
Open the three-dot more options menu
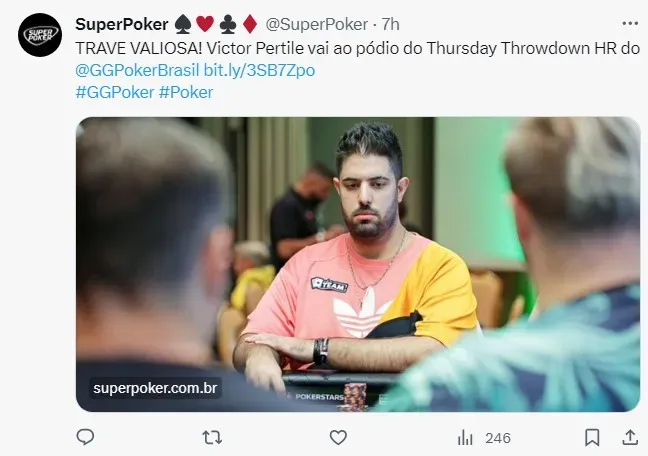630,24
